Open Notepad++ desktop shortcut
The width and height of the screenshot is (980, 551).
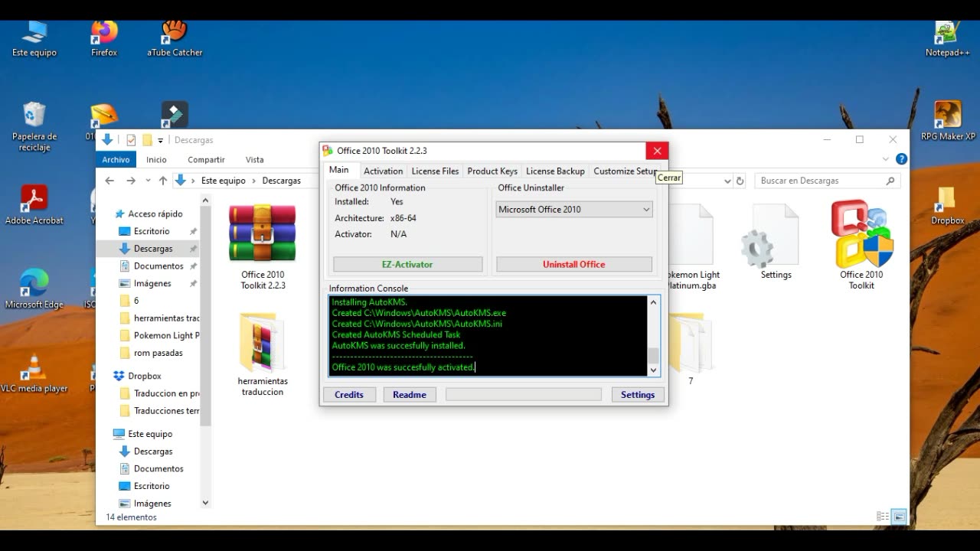(x=948, y=37)
